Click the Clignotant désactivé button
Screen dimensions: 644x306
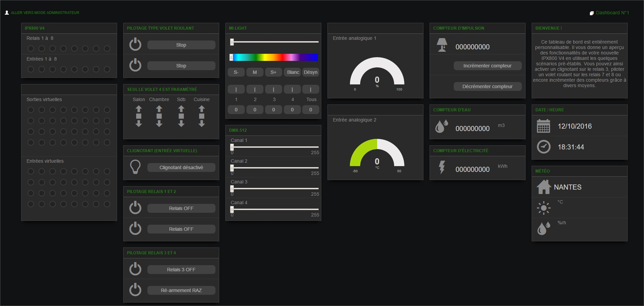[181, 167]
